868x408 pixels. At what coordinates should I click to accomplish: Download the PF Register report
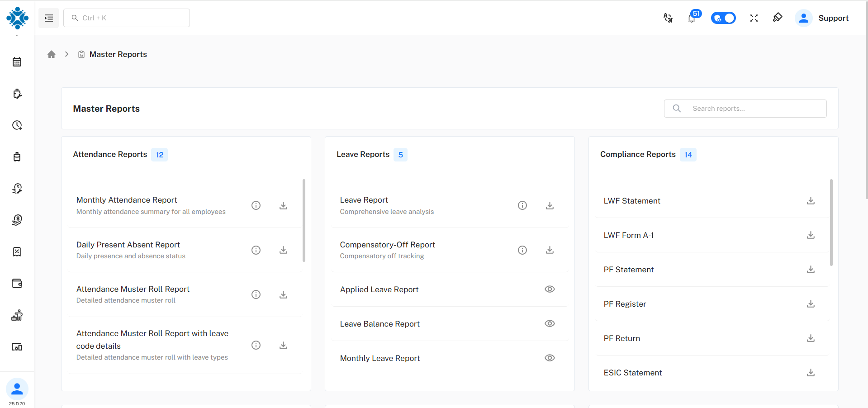click(x=811, y=304)
